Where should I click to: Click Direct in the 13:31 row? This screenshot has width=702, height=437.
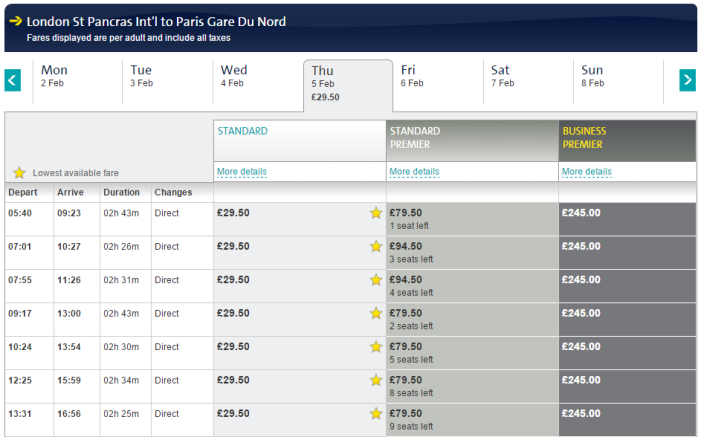click(167, 414)
